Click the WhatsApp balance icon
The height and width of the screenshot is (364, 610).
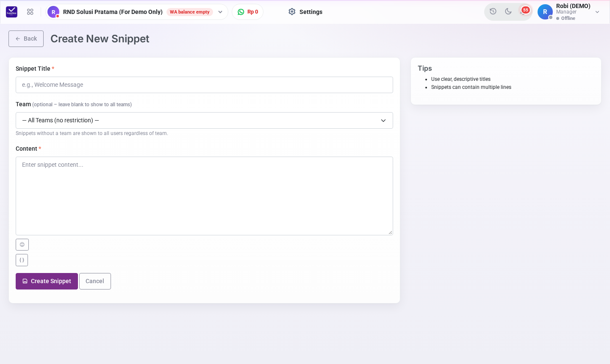(x=241, y=12)
